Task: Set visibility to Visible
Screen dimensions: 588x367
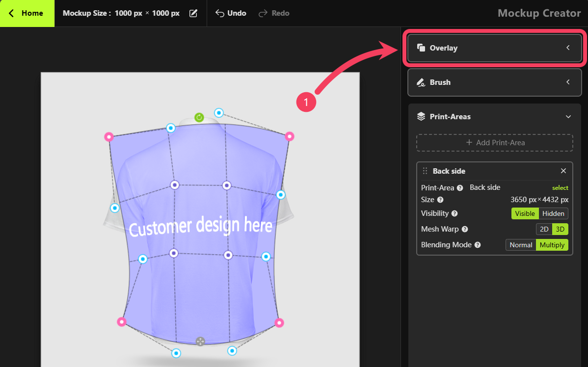Action: point(525,213)
